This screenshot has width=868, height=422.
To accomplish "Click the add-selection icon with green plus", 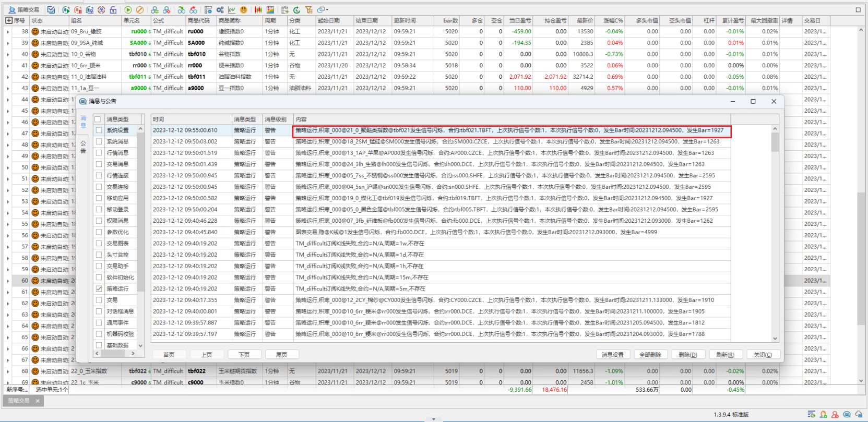I will click(x=285, y=10).
